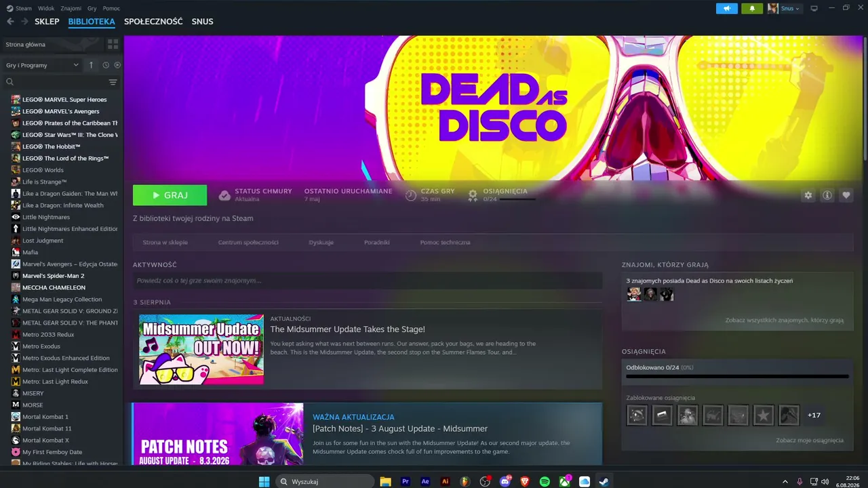Click the achievements progress bar
Viewport: 868px width, 488px height.
click(737, 376)
